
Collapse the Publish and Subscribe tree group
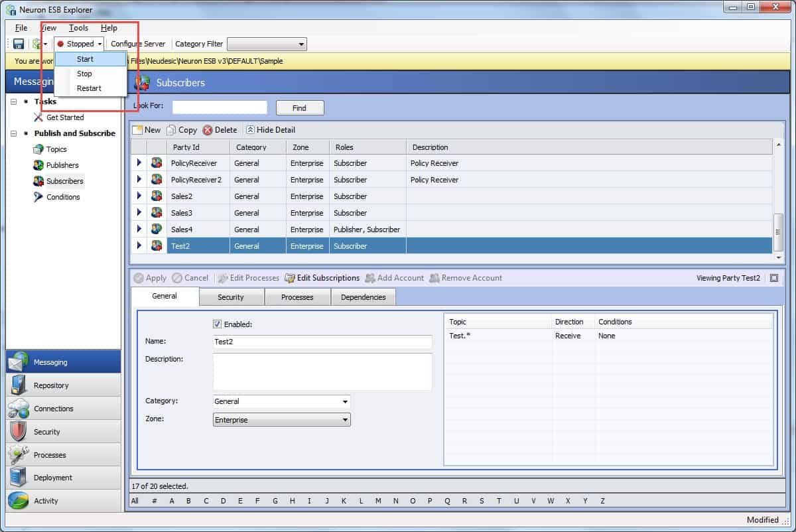pos(14,133)
